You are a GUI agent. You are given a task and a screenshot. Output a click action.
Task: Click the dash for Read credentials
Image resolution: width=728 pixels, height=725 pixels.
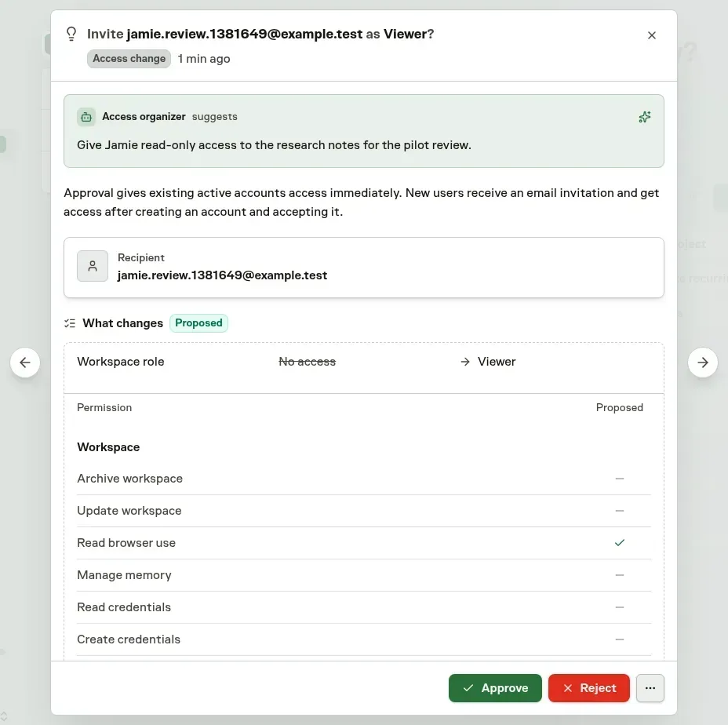[x=620, y=607]
